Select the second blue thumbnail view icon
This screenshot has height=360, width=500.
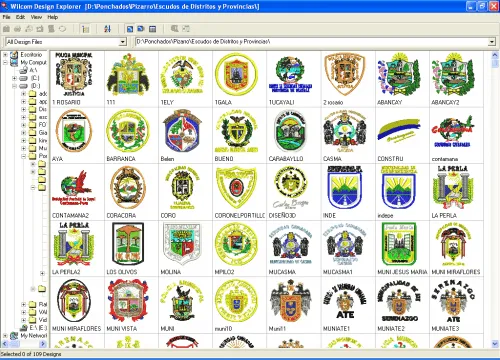pos(141,29)
